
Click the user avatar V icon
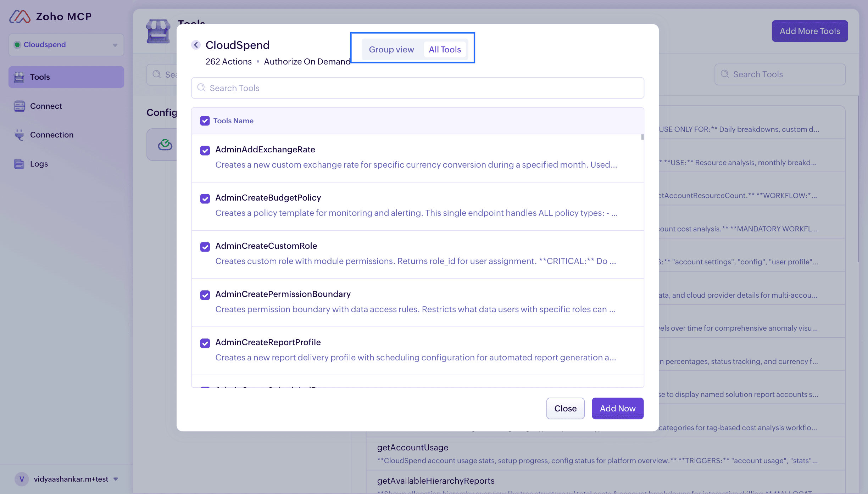22,479
